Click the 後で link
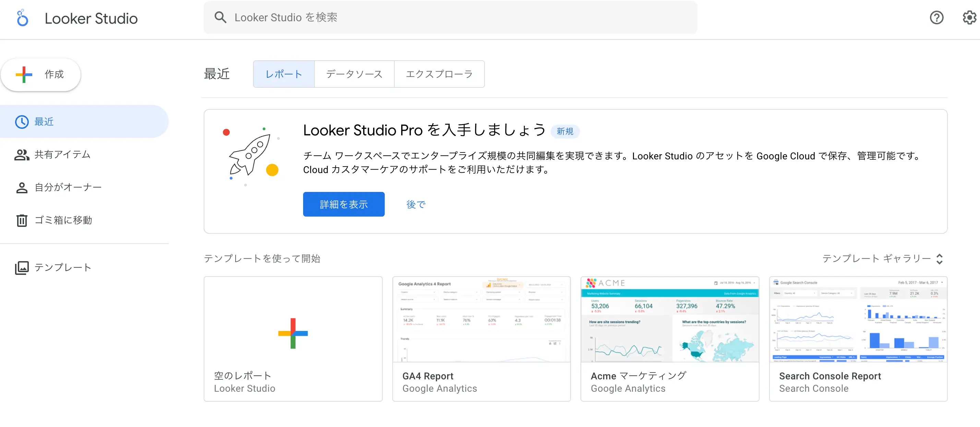The image size is (980, 427). point(416,205)
